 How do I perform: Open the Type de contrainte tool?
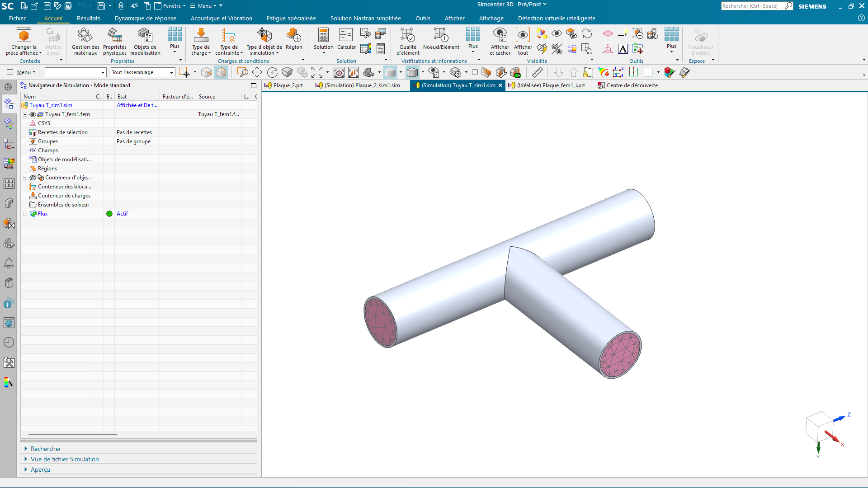[229, 41]
